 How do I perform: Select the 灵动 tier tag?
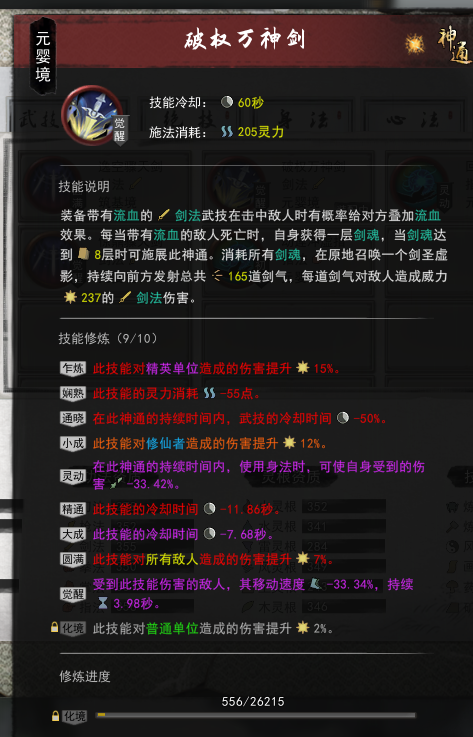click(x=73, y=476)
